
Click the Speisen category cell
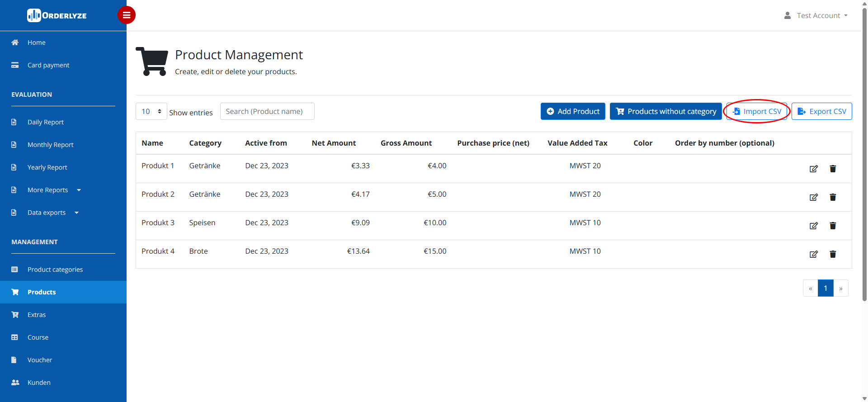click(x=202, y=222)
